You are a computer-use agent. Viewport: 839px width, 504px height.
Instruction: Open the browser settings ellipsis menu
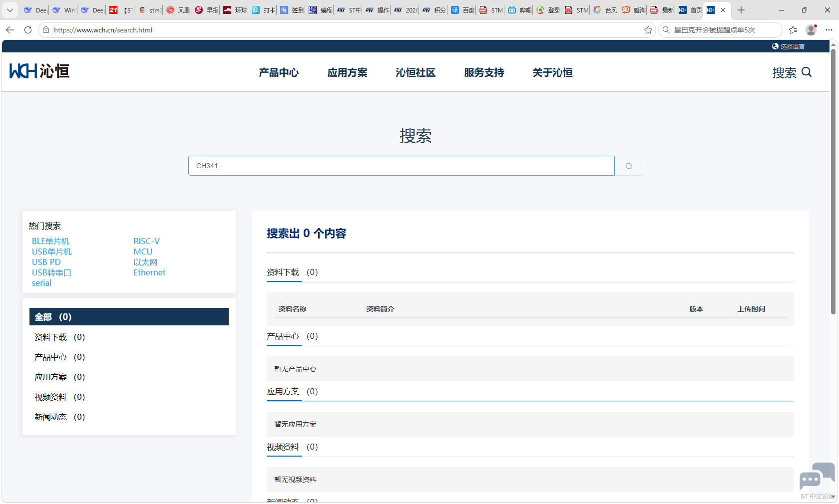(829, 30)
